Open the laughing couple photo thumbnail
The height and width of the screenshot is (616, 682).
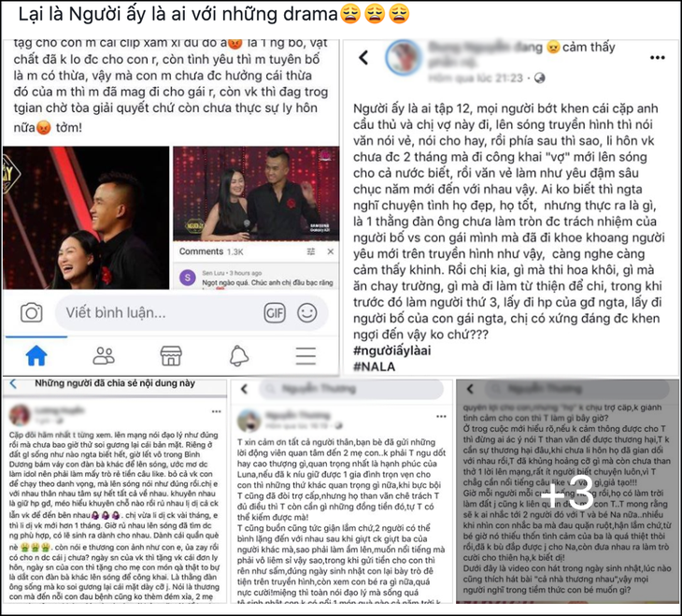tap(86, 218)
